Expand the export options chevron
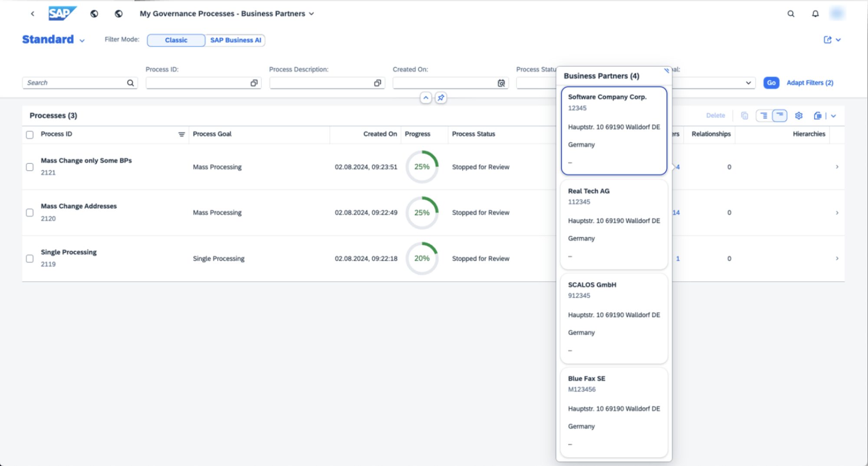The height and width of the screenshot is (466, 868). coord(833,116)
